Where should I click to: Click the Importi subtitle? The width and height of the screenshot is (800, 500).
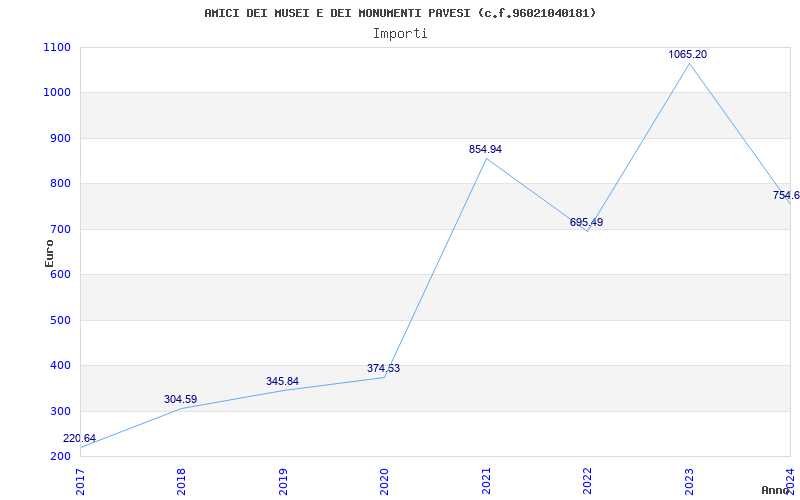click(400, 34)
